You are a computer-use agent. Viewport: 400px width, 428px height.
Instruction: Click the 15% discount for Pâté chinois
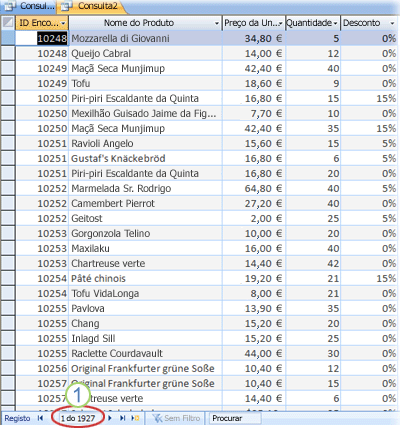369,278
